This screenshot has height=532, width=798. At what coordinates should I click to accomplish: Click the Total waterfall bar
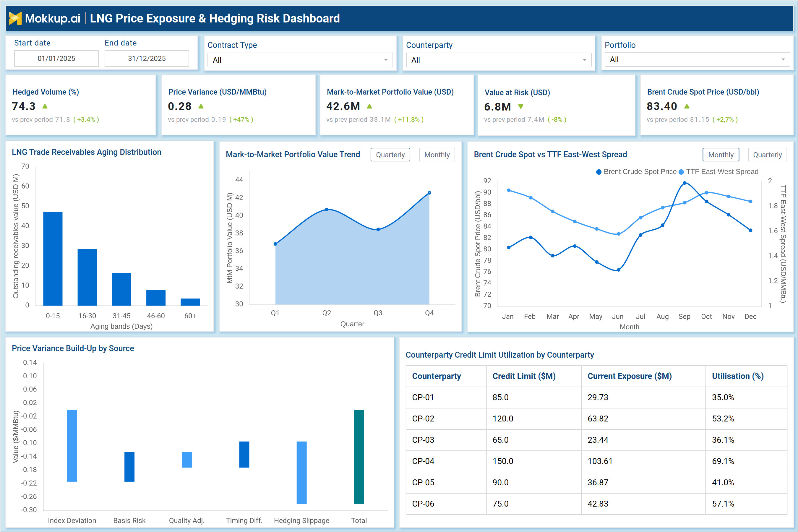coord(359,457)
